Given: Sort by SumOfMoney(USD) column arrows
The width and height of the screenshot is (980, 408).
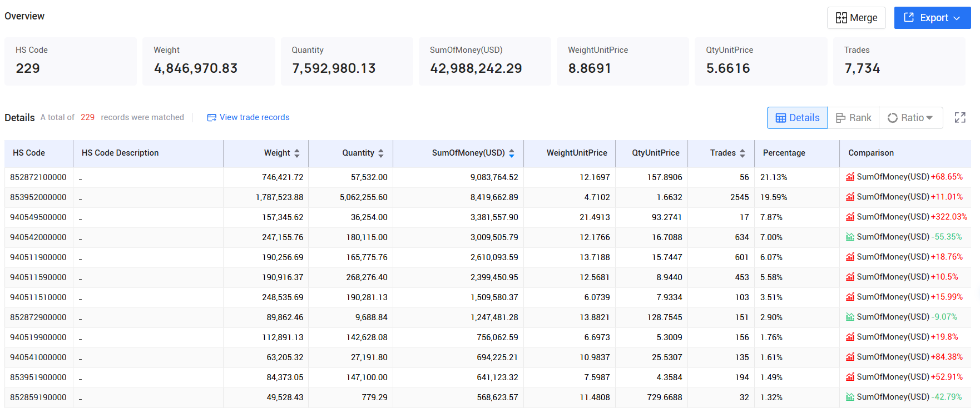Looking at the screenshot, I should (512, 153).
